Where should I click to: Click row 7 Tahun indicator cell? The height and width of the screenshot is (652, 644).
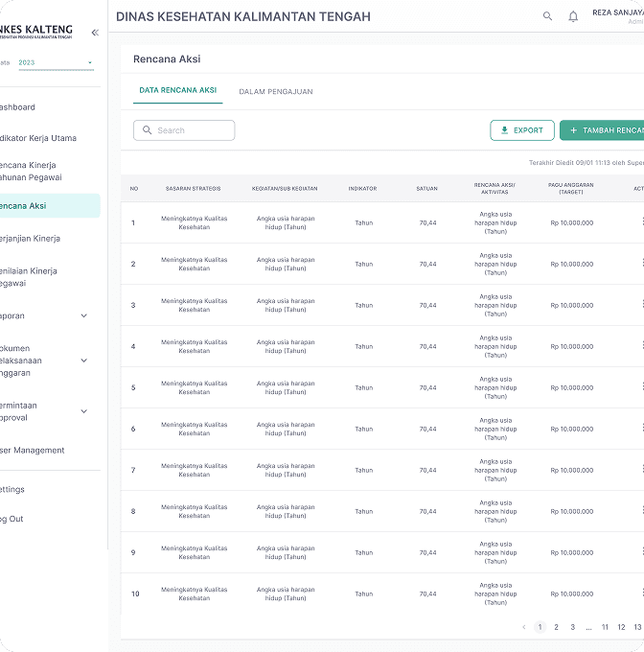363,470
